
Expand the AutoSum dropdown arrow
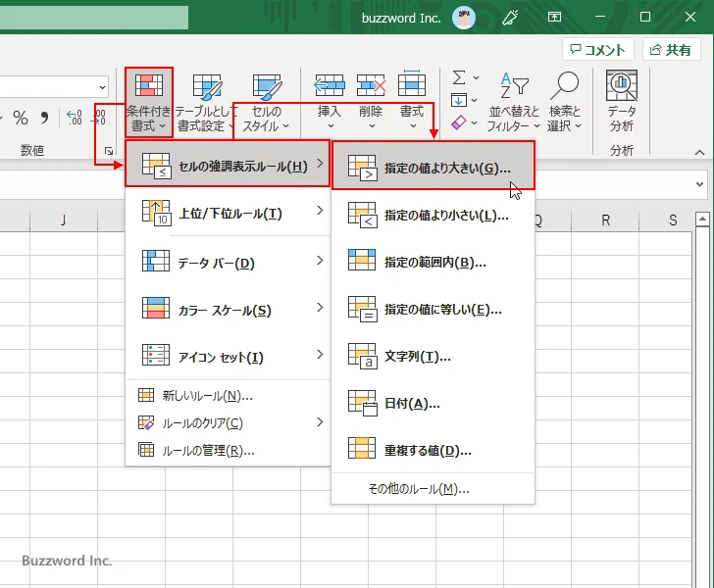[476, 77]
